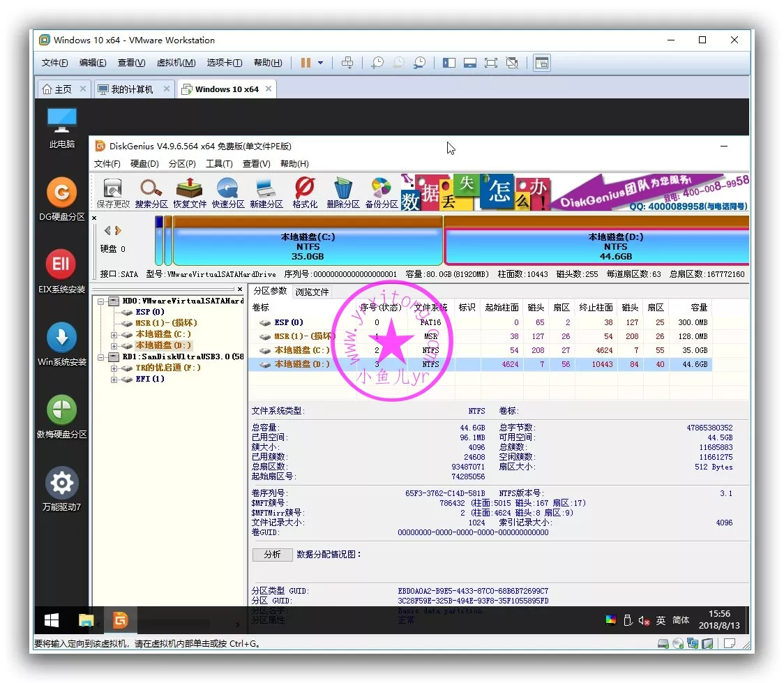Click VMware unity mode icon
This screenshot has width=784, height=683.
click(512, 63)
